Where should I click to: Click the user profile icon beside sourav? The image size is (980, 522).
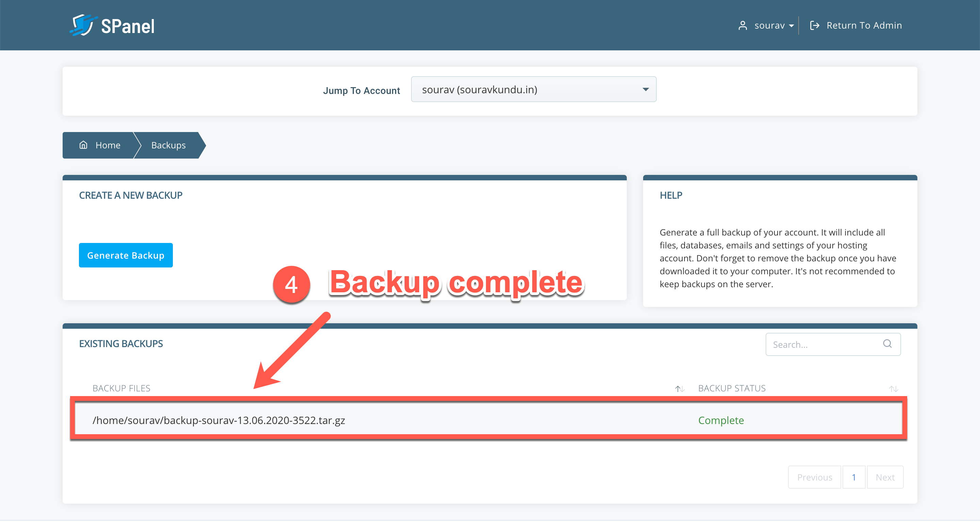tap(742, 26)
